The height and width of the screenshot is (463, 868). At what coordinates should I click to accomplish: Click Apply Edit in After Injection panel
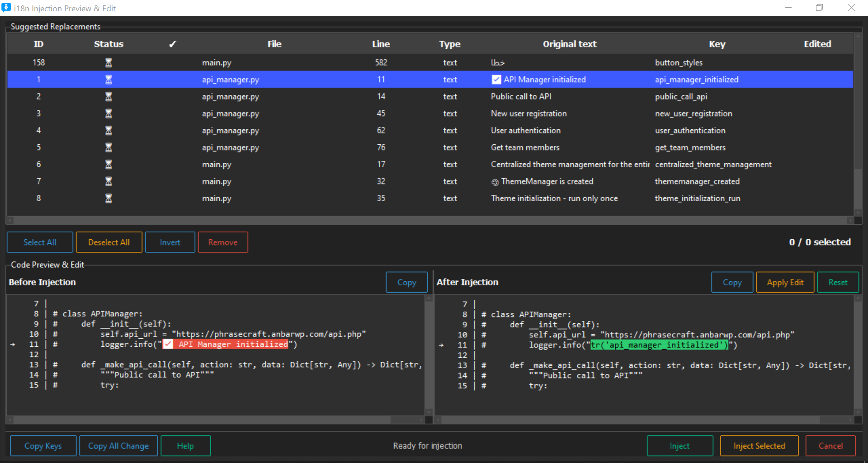point(785,282)
